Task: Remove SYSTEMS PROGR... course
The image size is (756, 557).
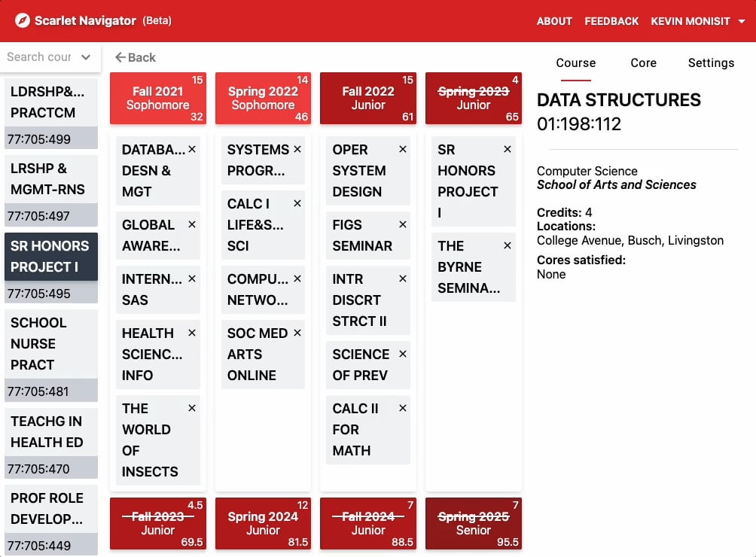Action: [297, 149]
